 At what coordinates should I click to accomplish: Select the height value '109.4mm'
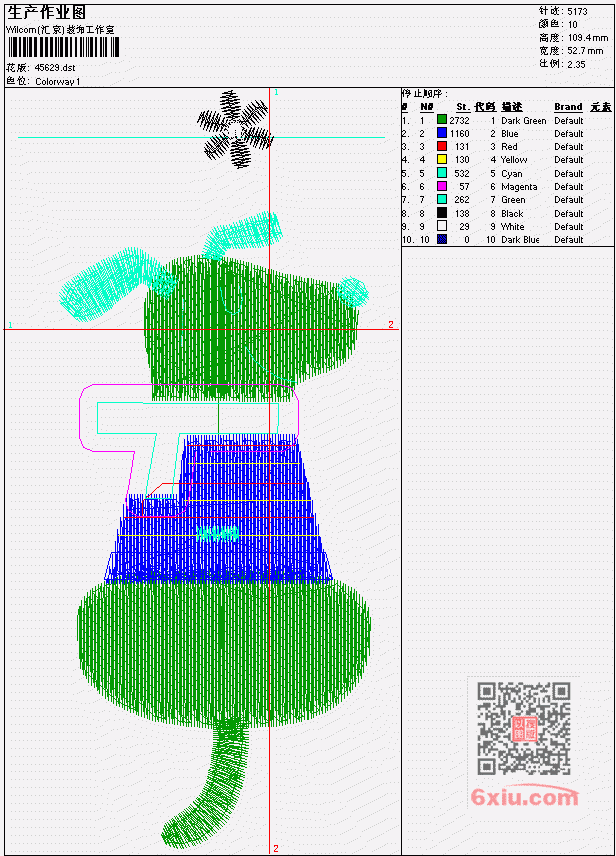588,38
